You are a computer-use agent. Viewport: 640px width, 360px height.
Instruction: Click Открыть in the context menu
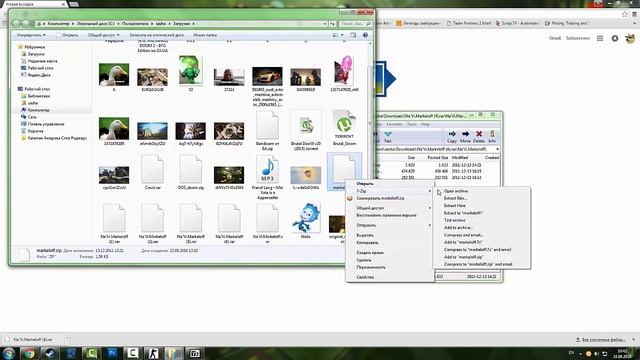pos(365,184)
